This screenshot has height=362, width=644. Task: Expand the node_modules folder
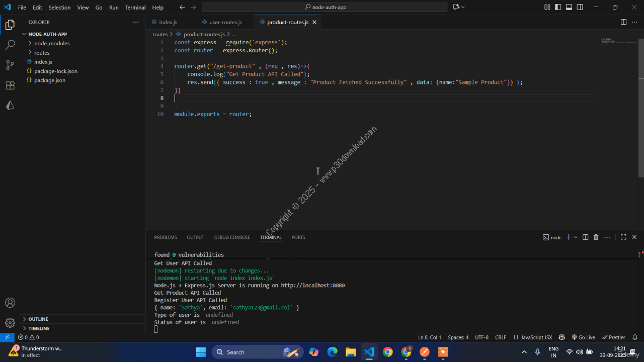[x=52, y=43]
